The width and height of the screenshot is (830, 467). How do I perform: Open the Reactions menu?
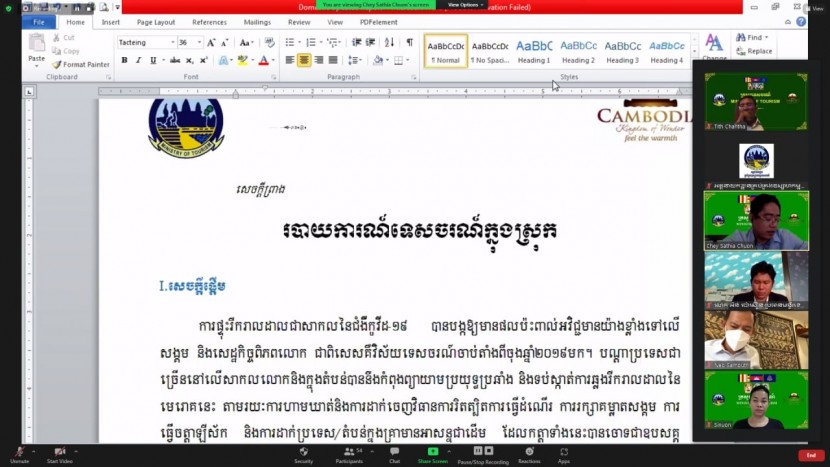[x=529, y=453]
